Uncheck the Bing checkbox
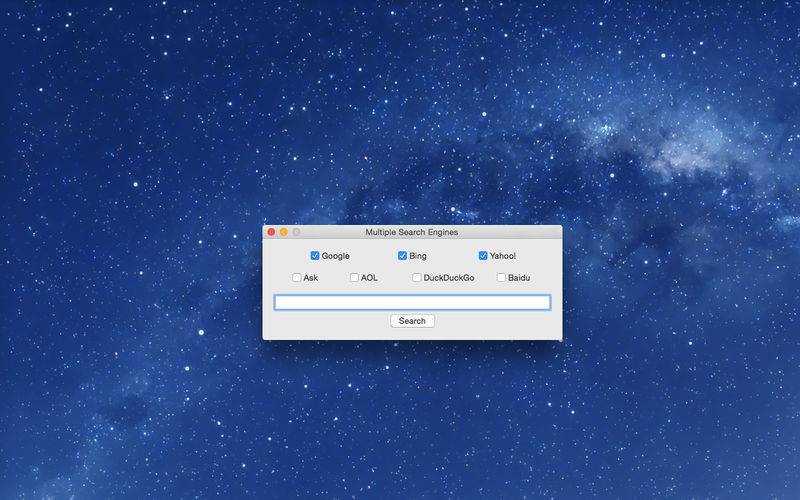 click(x=403, y=256)
